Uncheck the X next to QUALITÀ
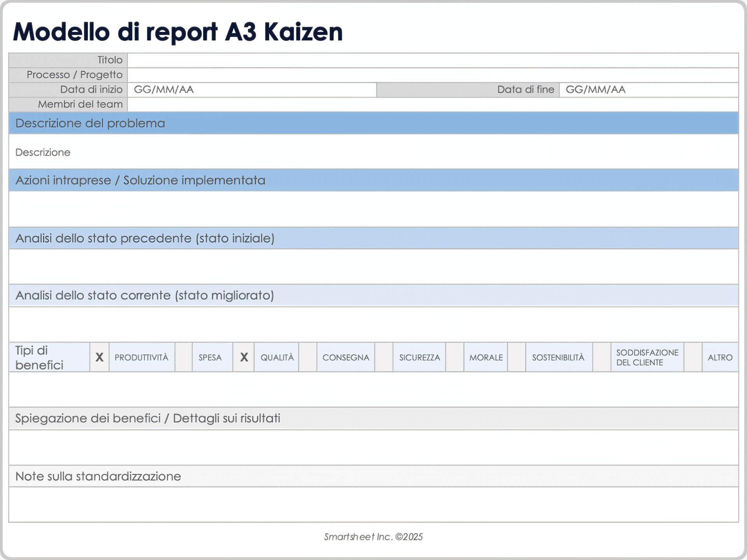The height and width of the screenshot is (560, 747). (x=244, y=357)
